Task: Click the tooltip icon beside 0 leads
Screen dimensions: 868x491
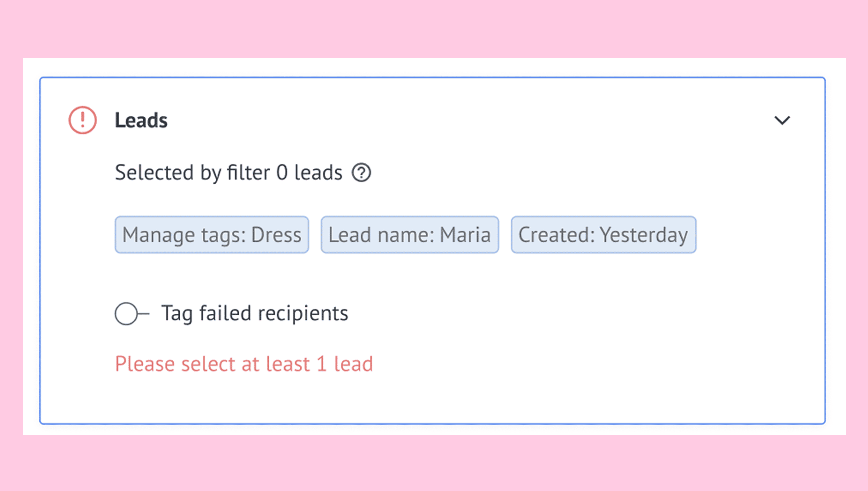Action: click(361, 173)
